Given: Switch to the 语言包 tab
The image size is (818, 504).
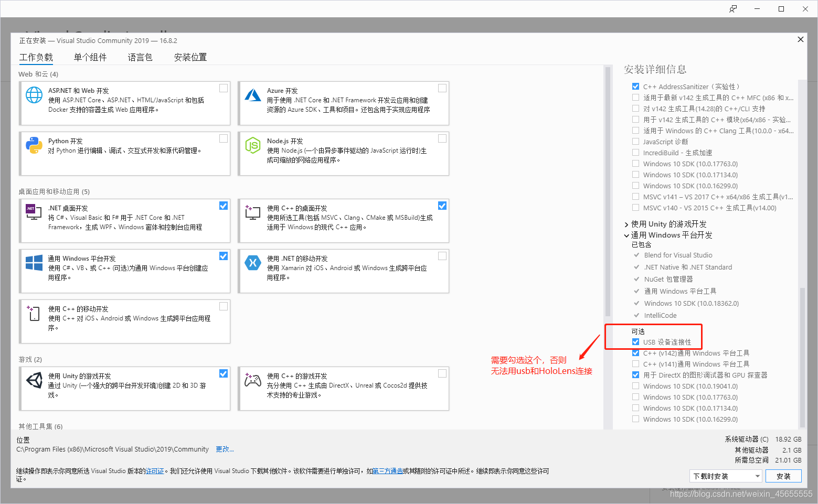Looking at the screenshot, I should [x=140, y=57].
